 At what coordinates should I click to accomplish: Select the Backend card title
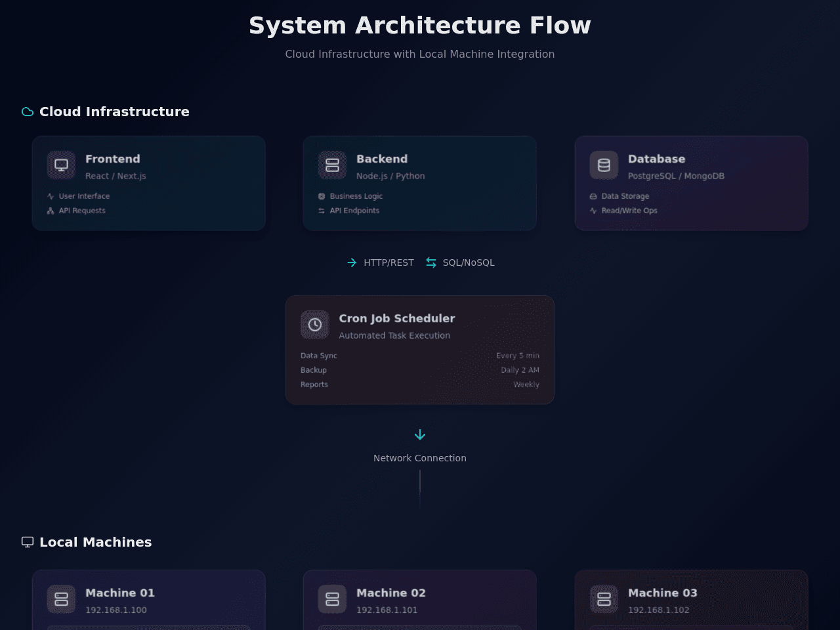382,159
